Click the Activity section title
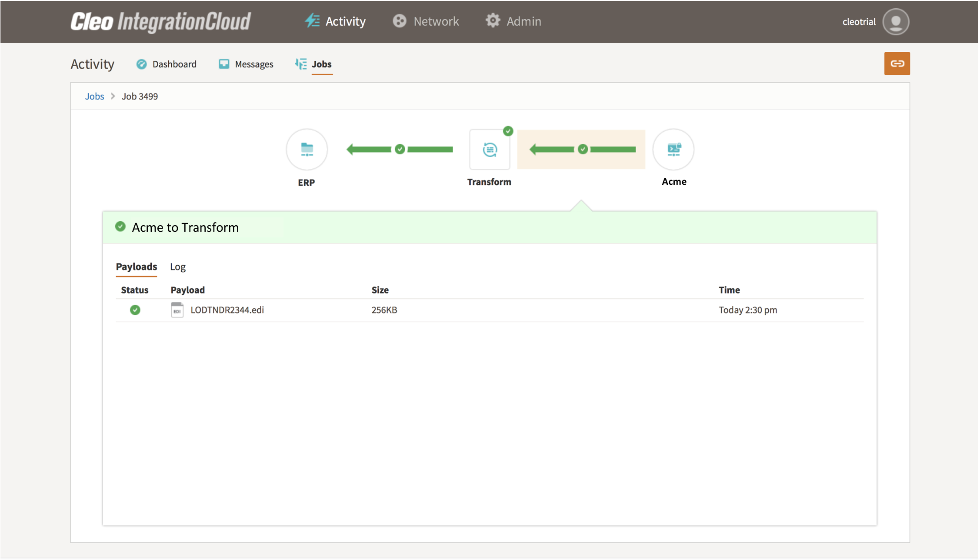Screen dimensions: 980x560 pyautogui.click(x=92, y=64)
